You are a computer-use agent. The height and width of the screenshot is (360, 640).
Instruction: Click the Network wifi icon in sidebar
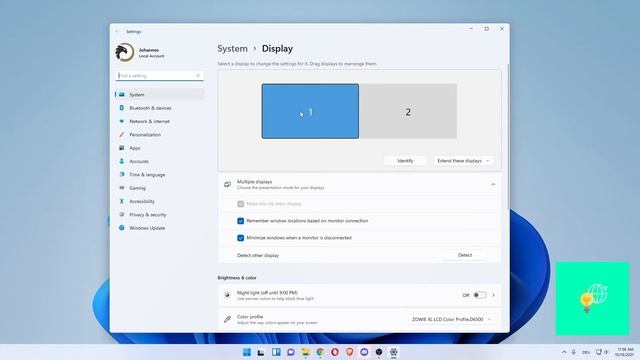(x=122, y=121)
